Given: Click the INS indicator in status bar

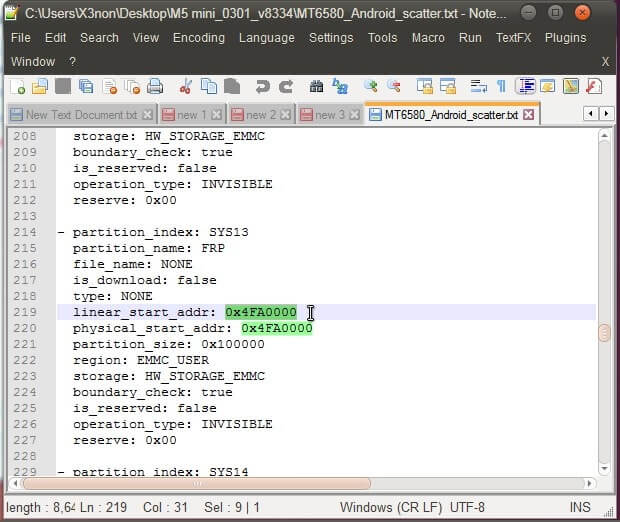Looking at the screenshot, I should click(580, 507).
